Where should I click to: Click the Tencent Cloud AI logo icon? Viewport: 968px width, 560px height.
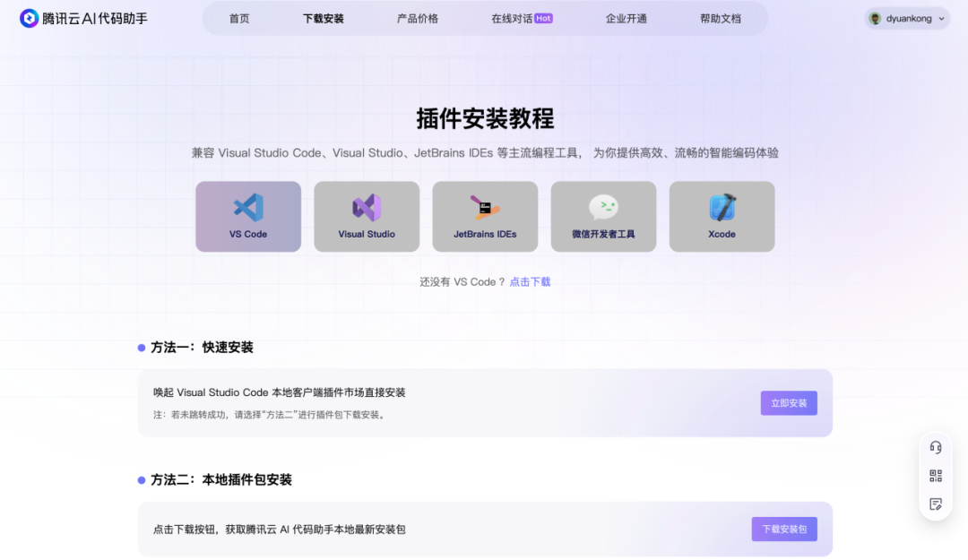[30, 18]
